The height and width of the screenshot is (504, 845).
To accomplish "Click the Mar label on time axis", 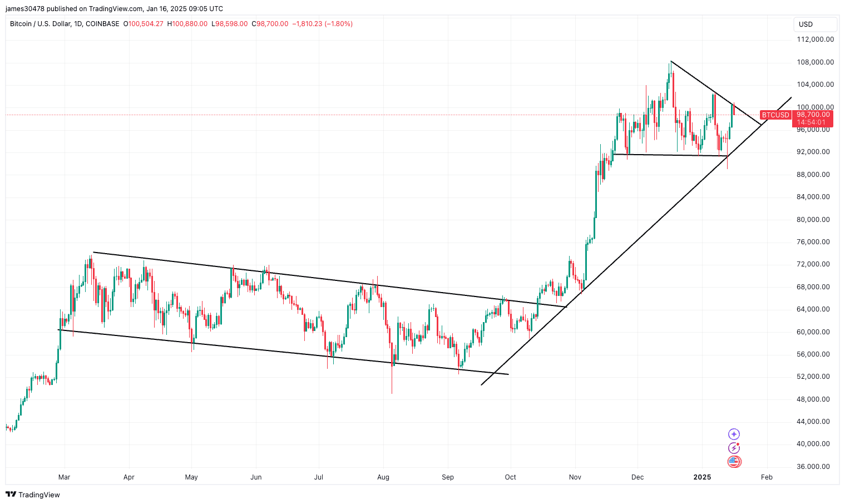I will pyautogui.click(x=65, y=477).
